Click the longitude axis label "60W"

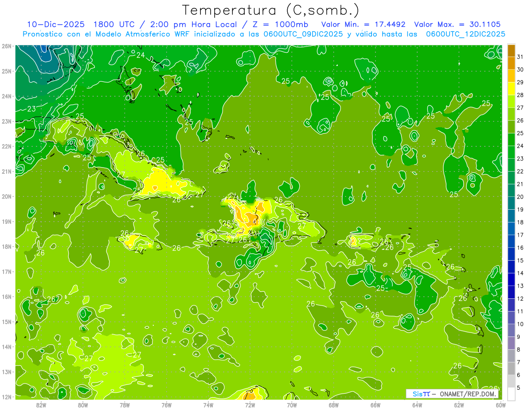point(501,405)
